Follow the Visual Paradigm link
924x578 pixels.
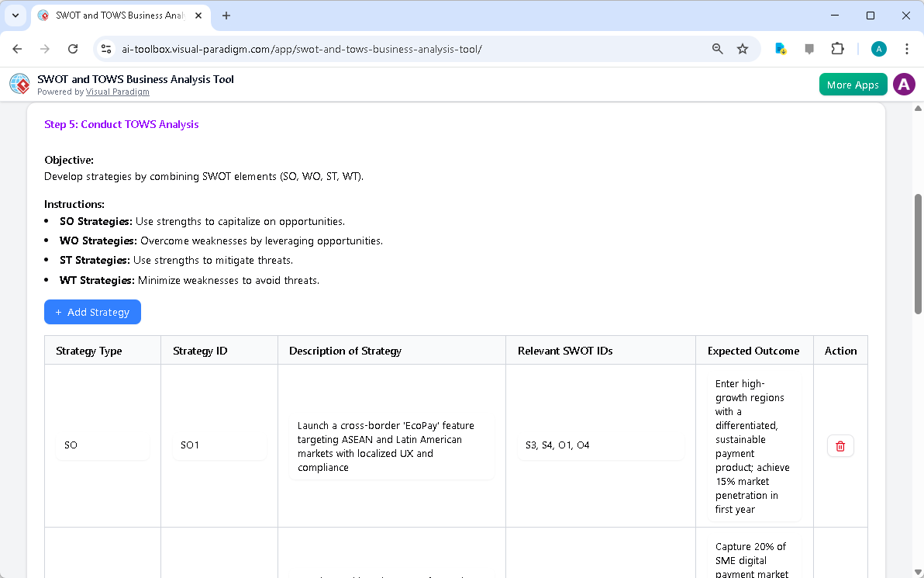point(117,92)
